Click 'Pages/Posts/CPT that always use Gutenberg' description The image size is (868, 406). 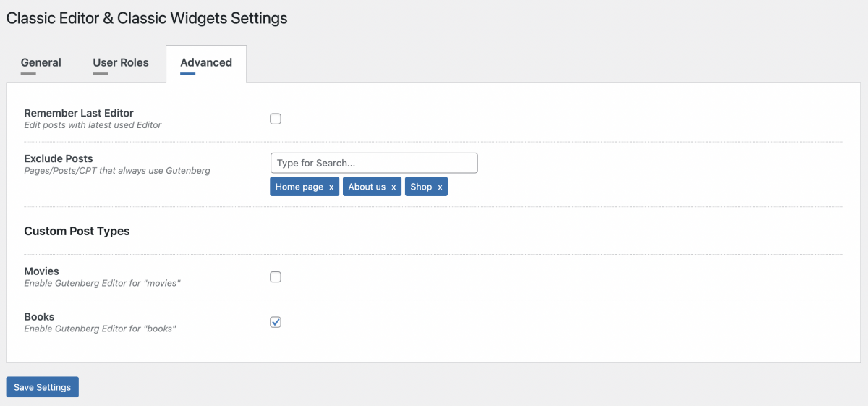pos(117,171)
